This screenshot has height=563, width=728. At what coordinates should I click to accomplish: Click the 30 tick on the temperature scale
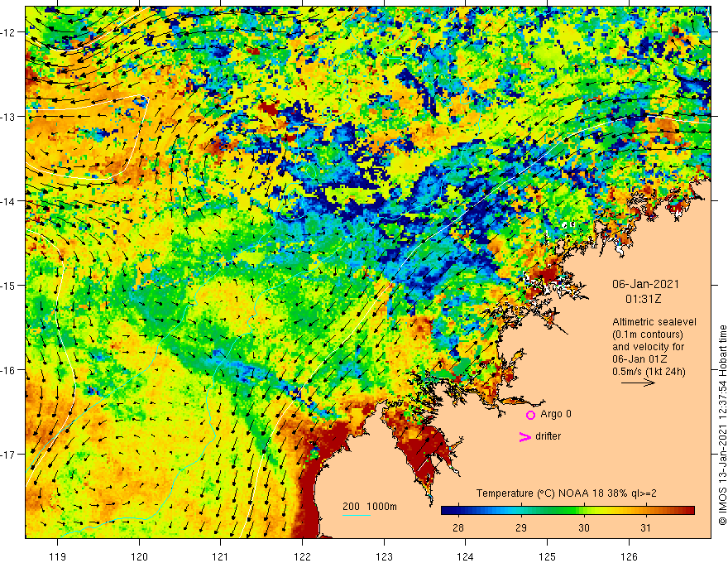[583, 527]
